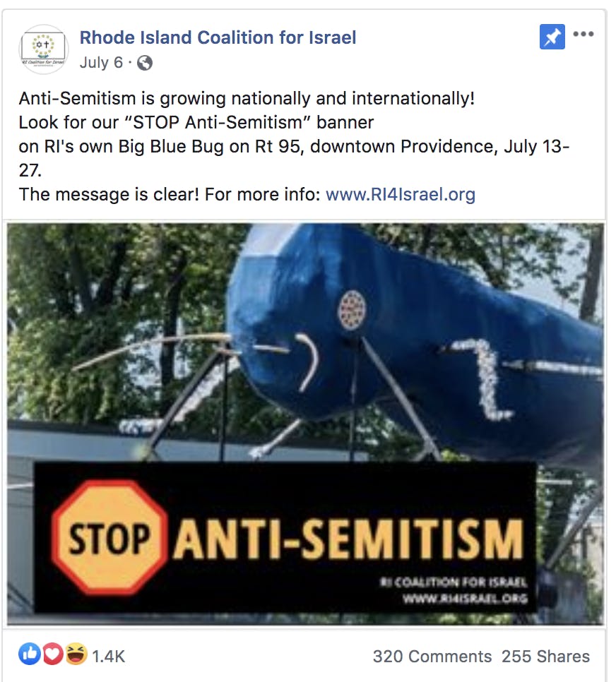The image size is (616, 682).
Task: Click the post text about Big Blue Bug
Action: click(294, 146)
